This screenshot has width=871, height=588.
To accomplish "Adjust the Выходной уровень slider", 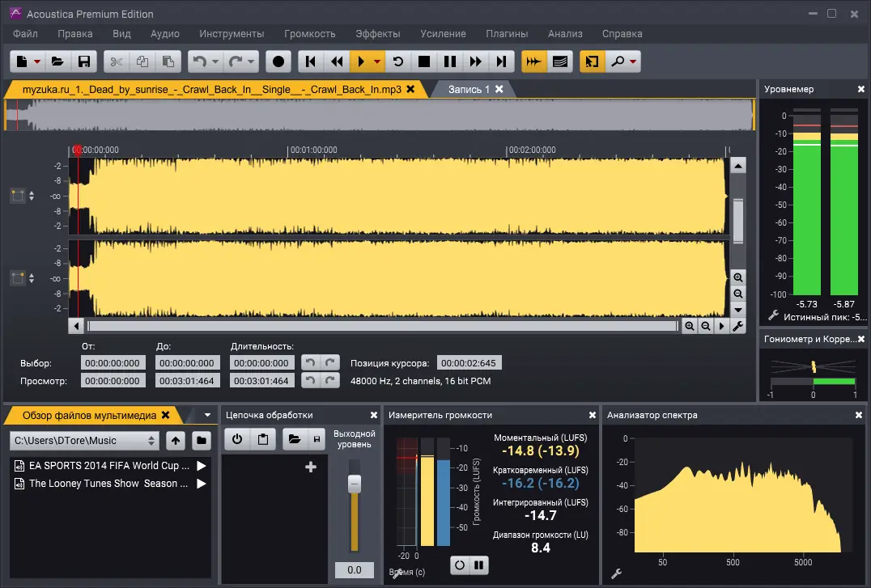I will (x=355, y=484).
